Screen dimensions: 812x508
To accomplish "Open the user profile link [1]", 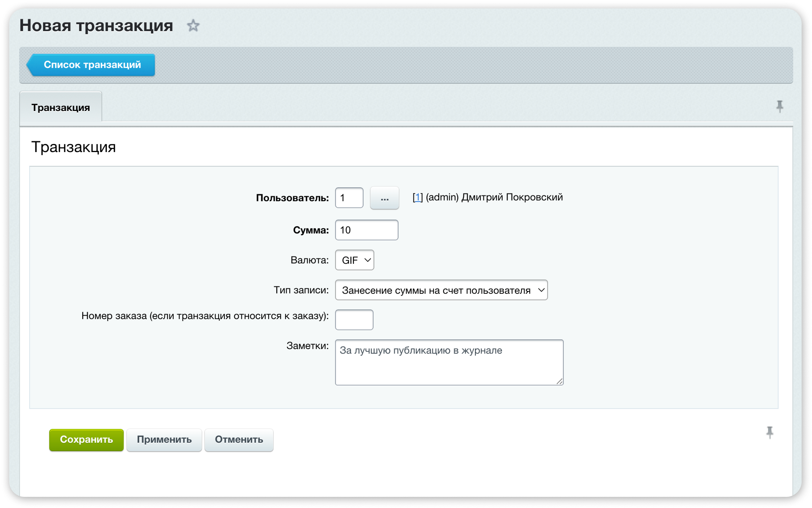I will [x=417, y=197].
